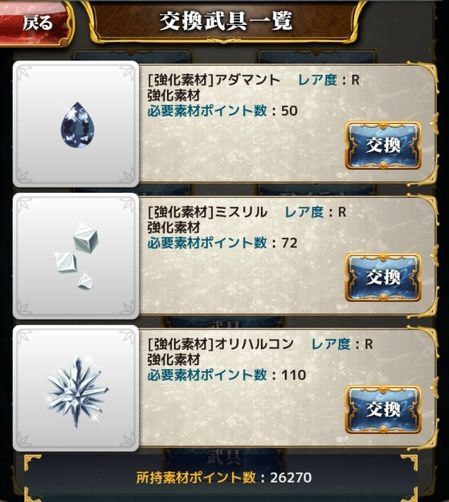
Task: Click the 交換武具一覧 title banner
Action: [226, 21]
